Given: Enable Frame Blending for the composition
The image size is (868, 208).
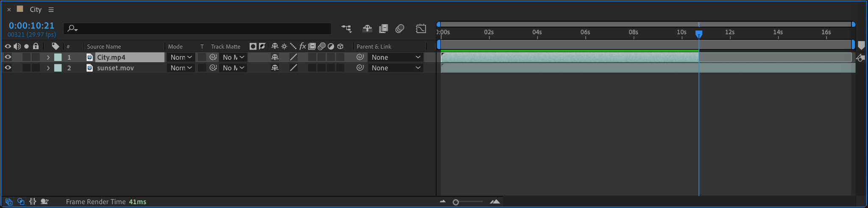Looking at the screenshot, I should [x=384, y=28].
